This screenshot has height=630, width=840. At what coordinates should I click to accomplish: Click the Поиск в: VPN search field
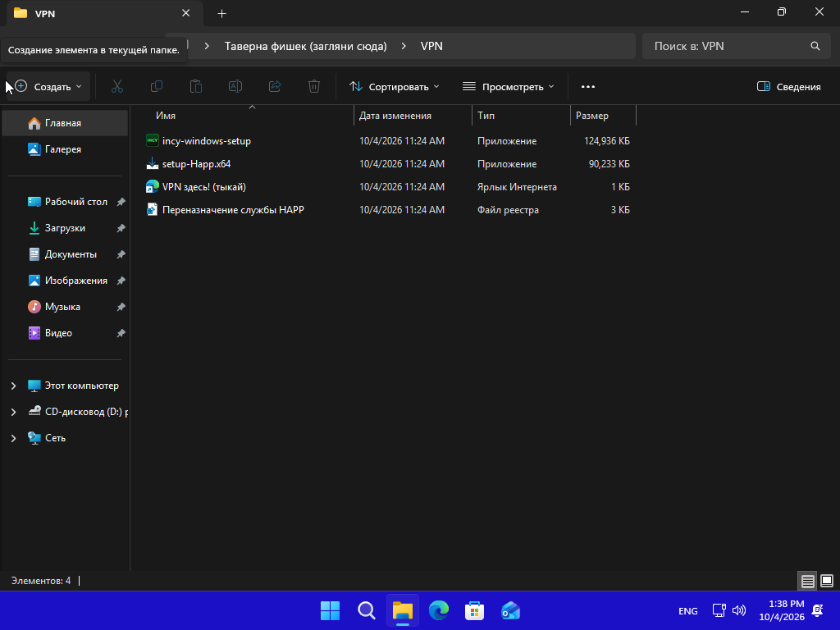coord(736,46)
